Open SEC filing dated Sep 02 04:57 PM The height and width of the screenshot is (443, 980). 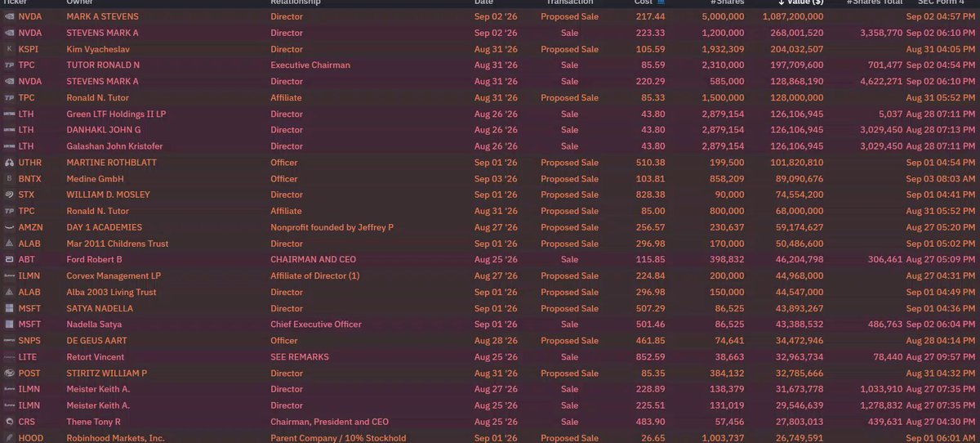tap(941, 17)
